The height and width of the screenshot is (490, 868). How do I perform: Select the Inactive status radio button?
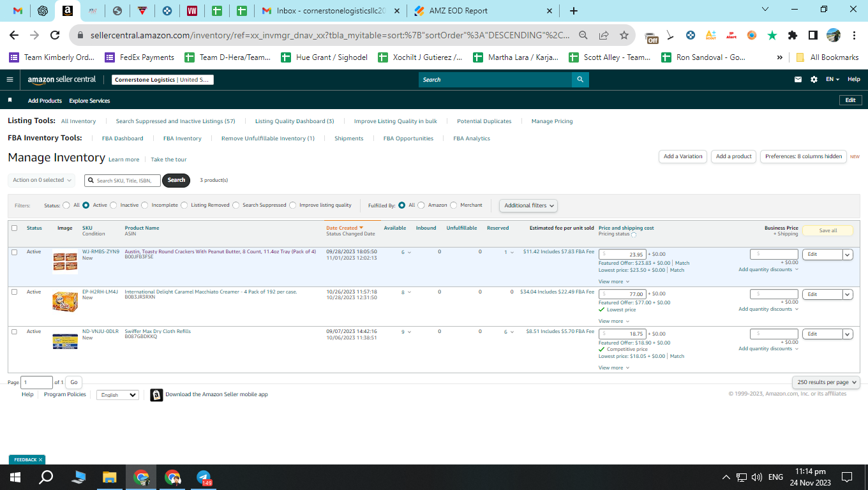click(114, 205)
